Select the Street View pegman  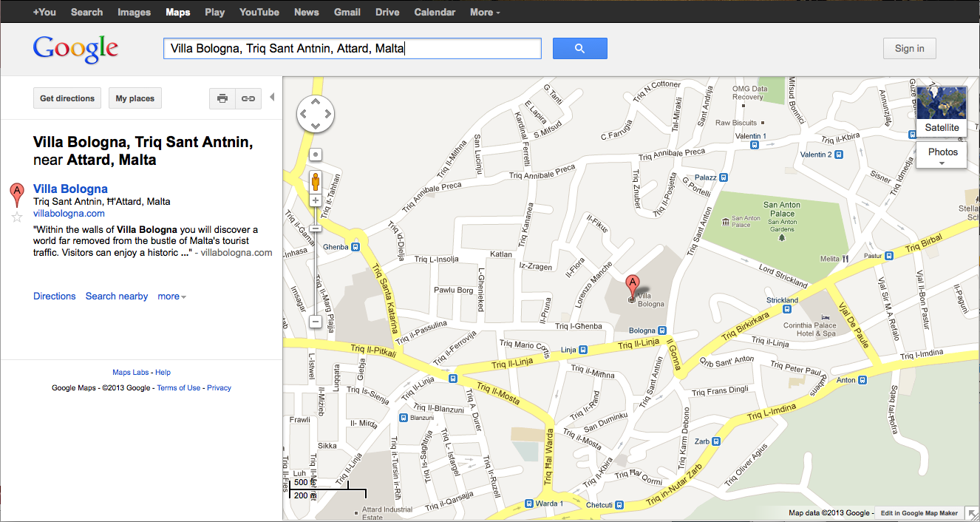[316, 182]
